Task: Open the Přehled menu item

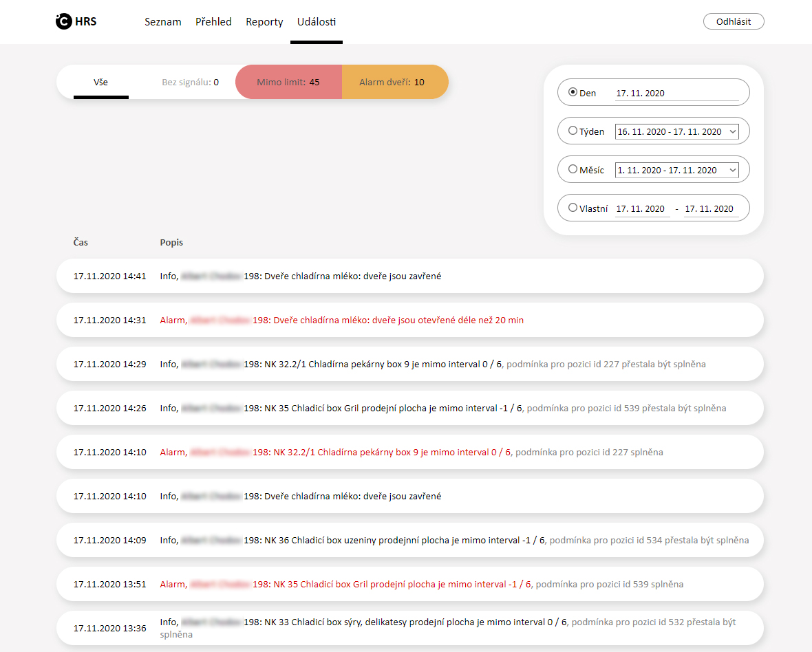Action: (213, 22)
